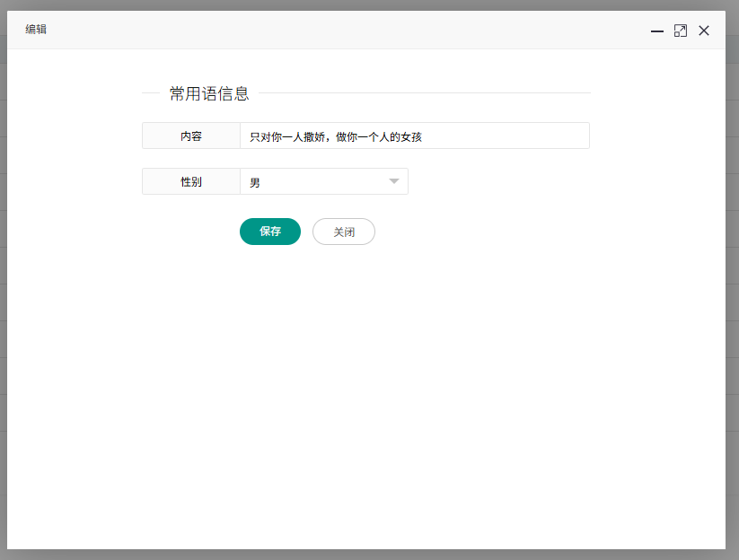739x560 pixels.
Task: Save the phrase with 保存 button
Action: click(270, 232)
